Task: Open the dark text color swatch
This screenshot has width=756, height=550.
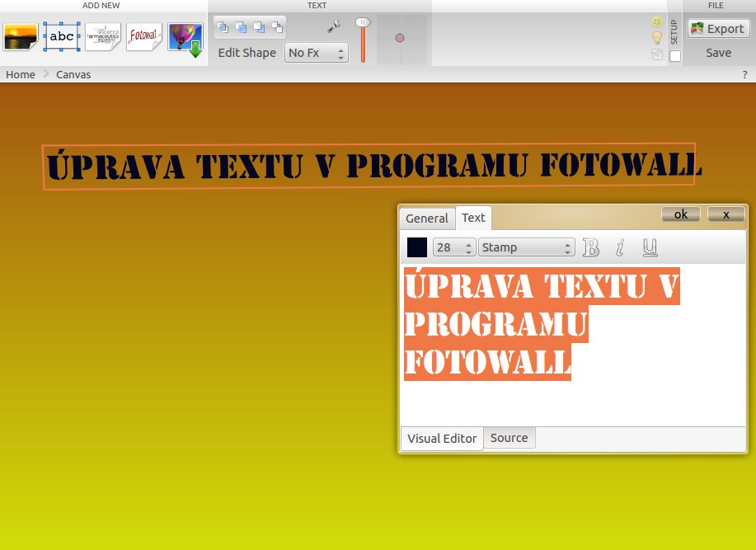Action: click(417, 247)
